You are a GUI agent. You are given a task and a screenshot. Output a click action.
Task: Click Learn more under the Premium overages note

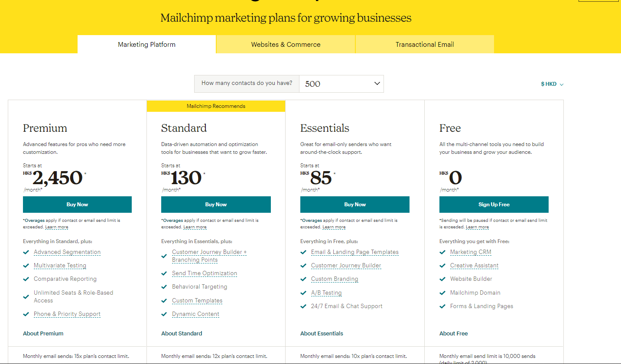click(57, 227)
